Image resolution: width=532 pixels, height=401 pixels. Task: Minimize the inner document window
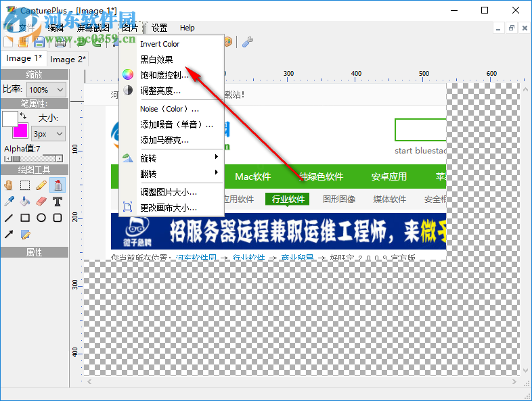click(498, 28)
